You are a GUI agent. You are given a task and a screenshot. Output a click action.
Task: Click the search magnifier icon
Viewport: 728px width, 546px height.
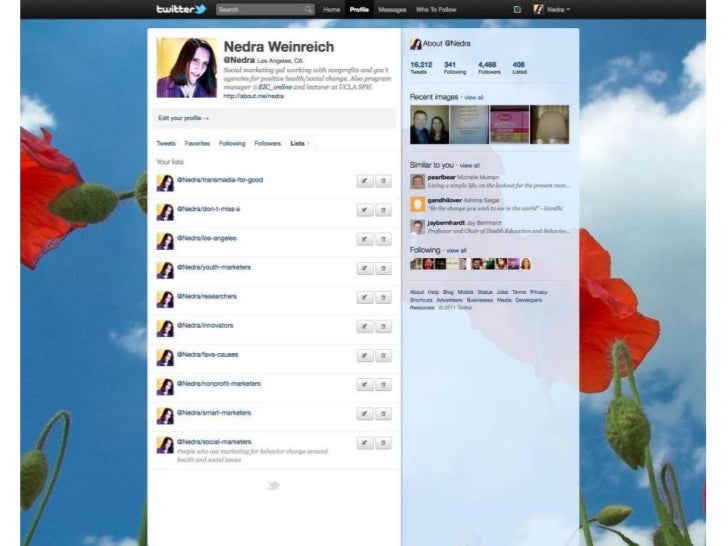tap(308, 10)
